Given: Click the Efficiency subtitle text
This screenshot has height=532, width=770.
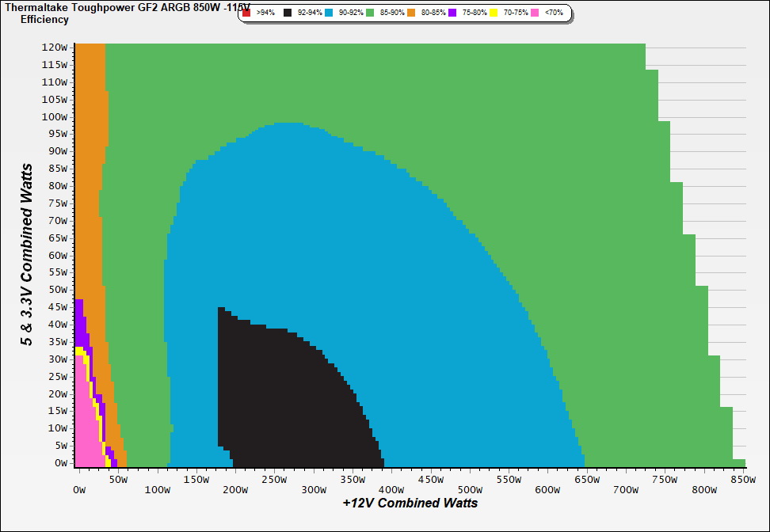Looking at the screenshot, I should [x=44, y=19].
